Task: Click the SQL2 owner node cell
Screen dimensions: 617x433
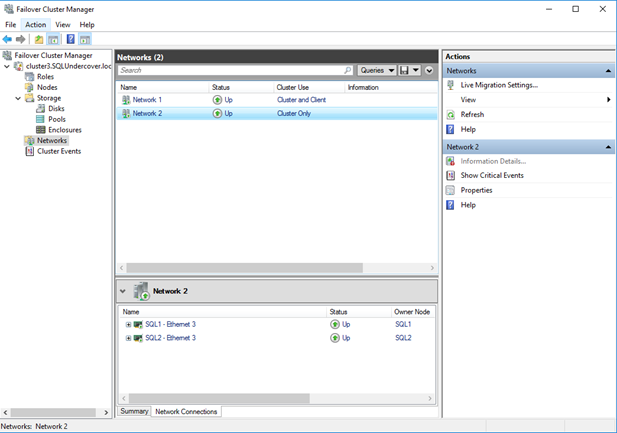Action: click(x=403, y=338)
